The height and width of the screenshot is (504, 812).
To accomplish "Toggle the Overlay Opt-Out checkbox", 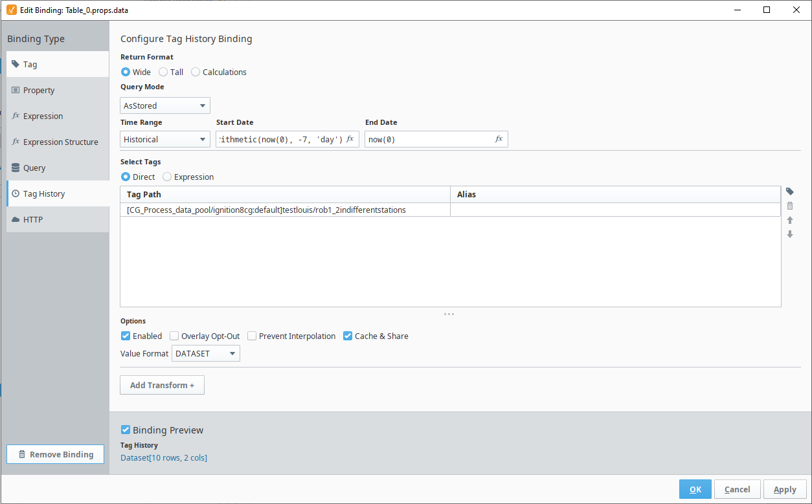I will [x=174, y=336].
